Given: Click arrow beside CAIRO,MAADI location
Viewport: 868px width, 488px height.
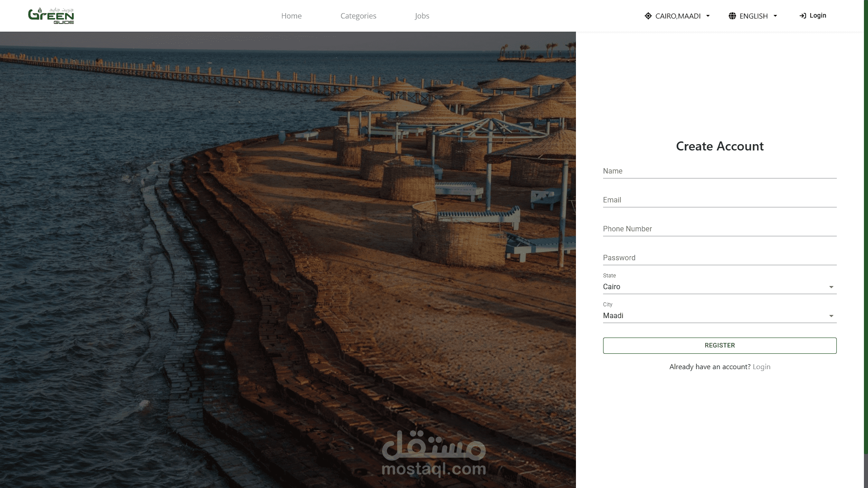Looking at the screenshot, I should pyautogui.click(x=708, y=16).
